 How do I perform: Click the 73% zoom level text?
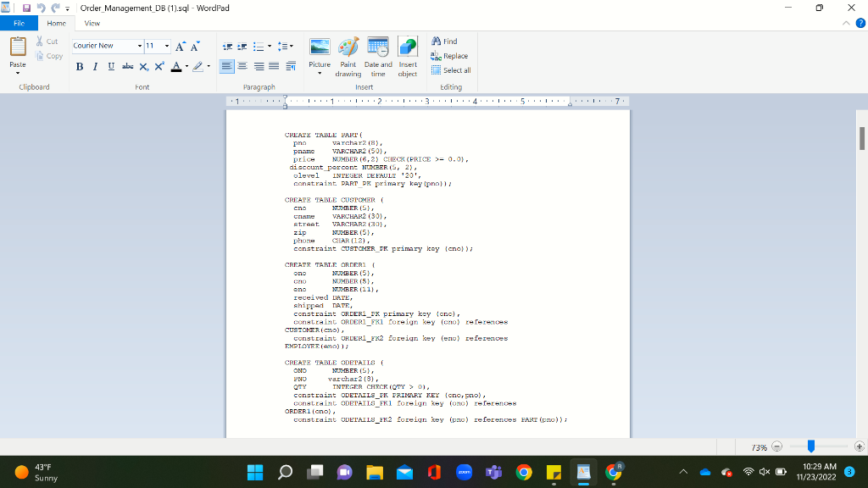[x=759, y=447]
